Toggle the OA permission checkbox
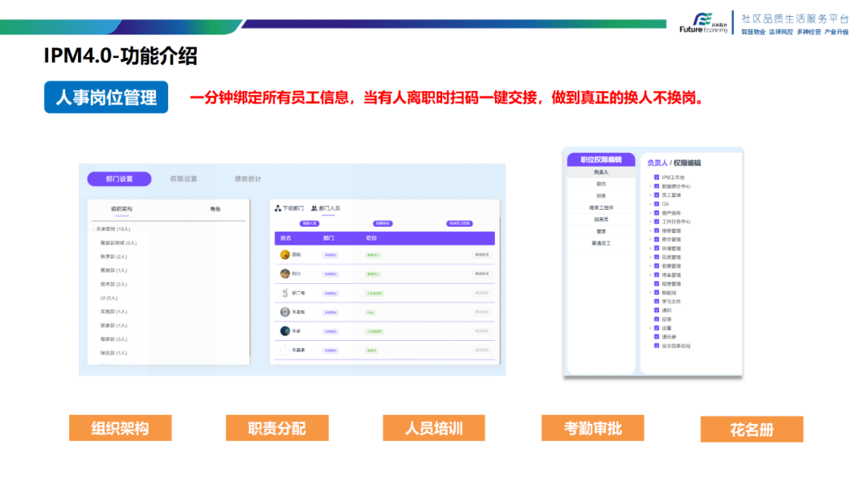868x489 pixels. (x=657, y=204)
